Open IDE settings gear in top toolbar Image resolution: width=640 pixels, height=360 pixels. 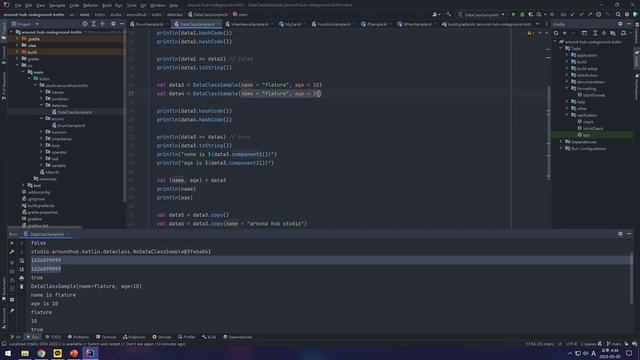627,14
